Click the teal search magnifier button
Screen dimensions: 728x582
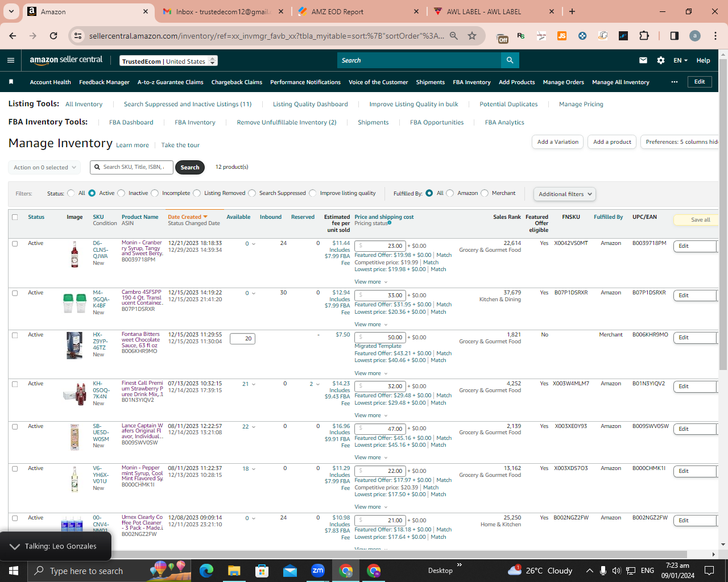510,60
